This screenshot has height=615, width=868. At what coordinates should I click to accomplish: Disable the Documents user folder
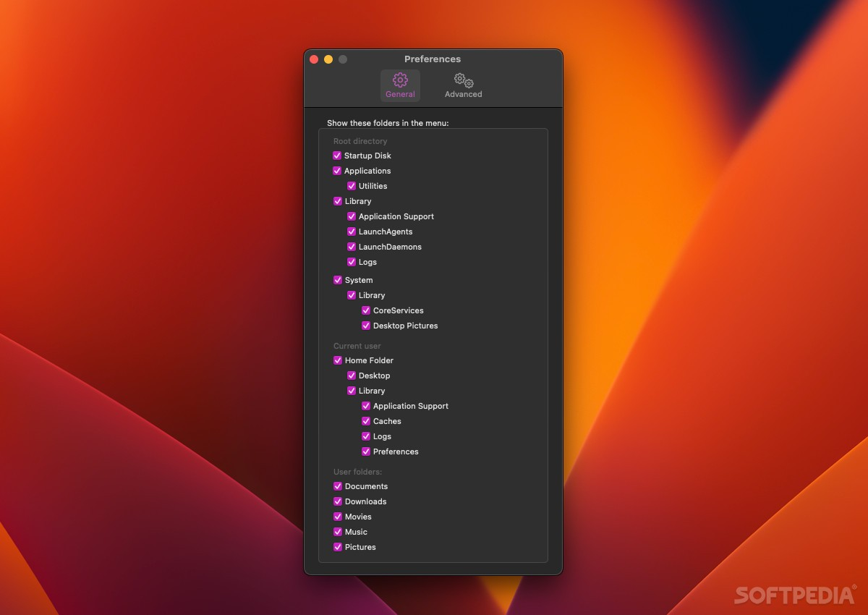coord(337,486)
